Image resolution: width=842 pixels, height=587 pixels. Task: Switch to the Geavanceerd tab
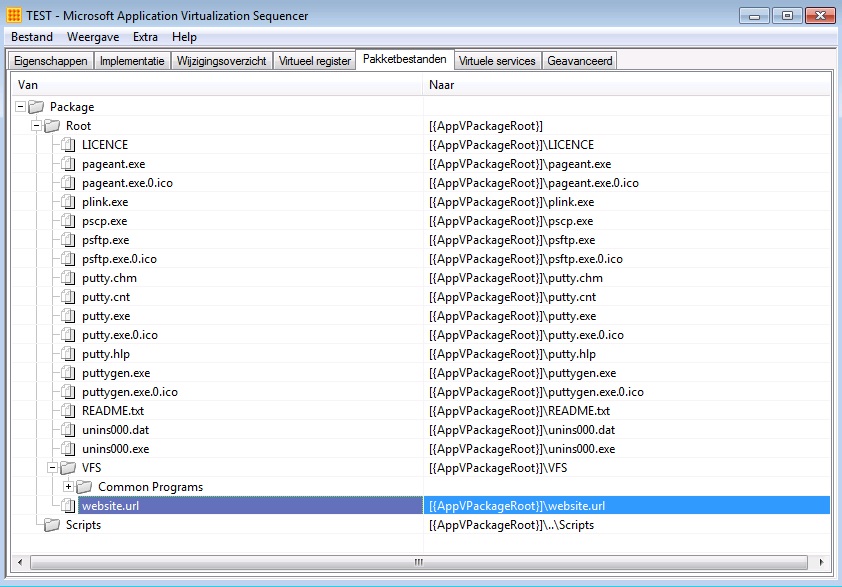click(580, 61)
